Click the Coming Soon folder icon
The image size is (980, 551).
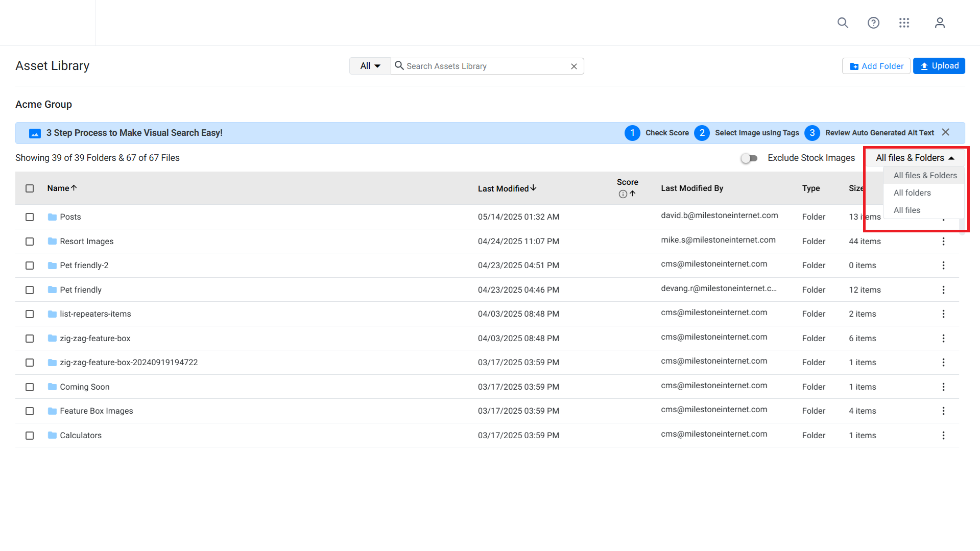point(52,387)
